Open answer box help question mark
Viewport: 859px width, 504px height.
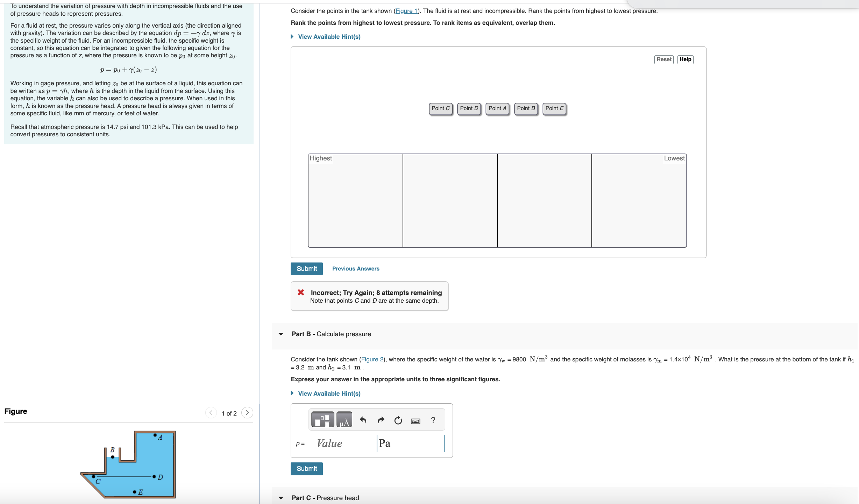coord(433,420)
